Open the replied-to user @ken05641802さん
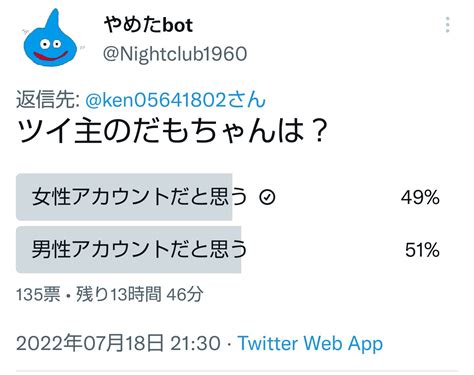This screenshot has width=474, height=375. [x=175, y=100]
